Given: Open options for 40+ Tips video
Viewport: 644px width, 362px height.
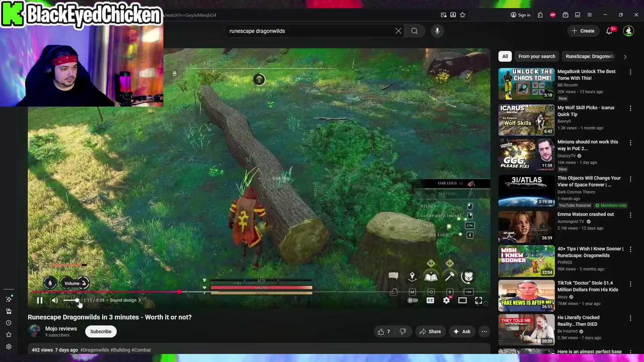Looking at the screenshot, I should point(630,250).
